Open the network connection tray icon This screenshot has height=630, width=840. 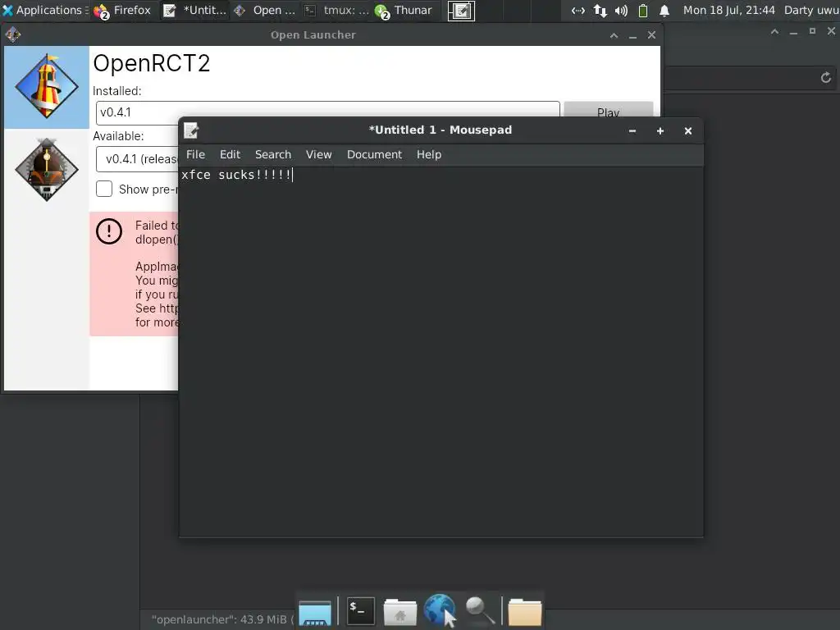(578, 10)
